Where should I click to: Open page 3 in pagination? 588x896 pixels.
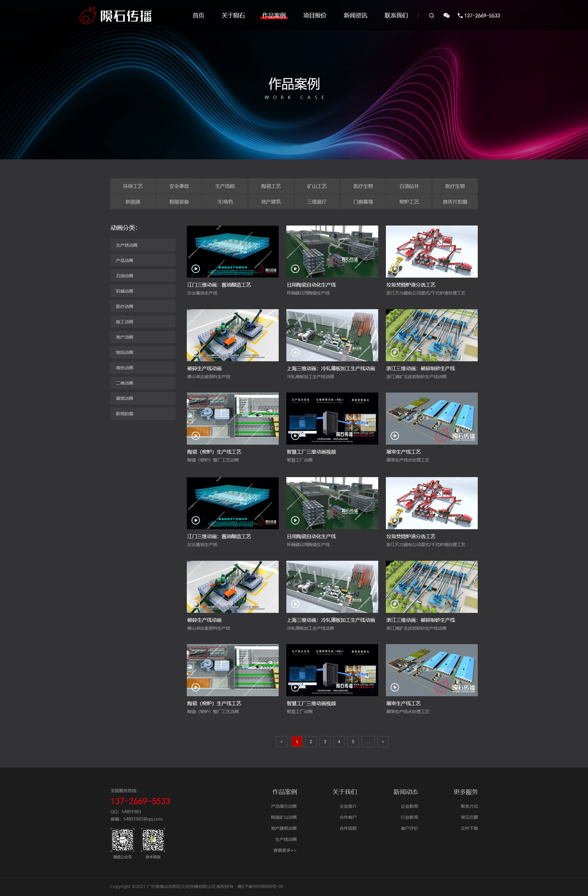tap(325, 742)
